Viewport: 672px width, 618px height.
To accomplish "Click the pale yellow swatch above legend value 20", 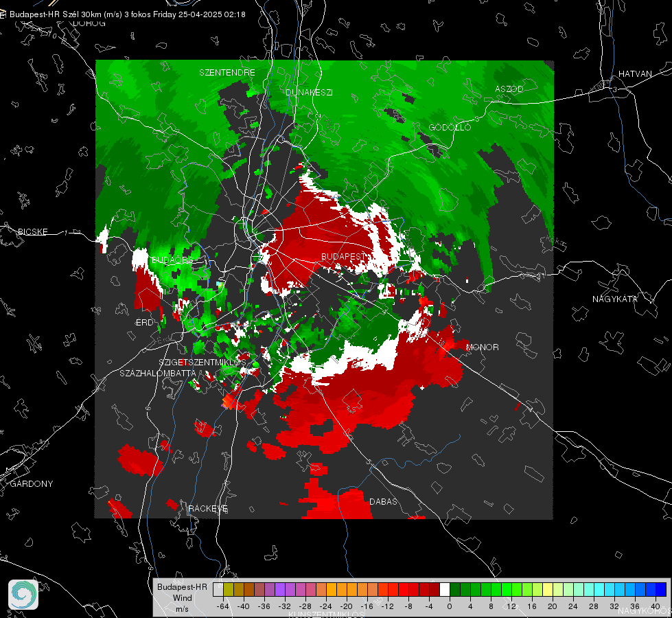I will 548,590.
